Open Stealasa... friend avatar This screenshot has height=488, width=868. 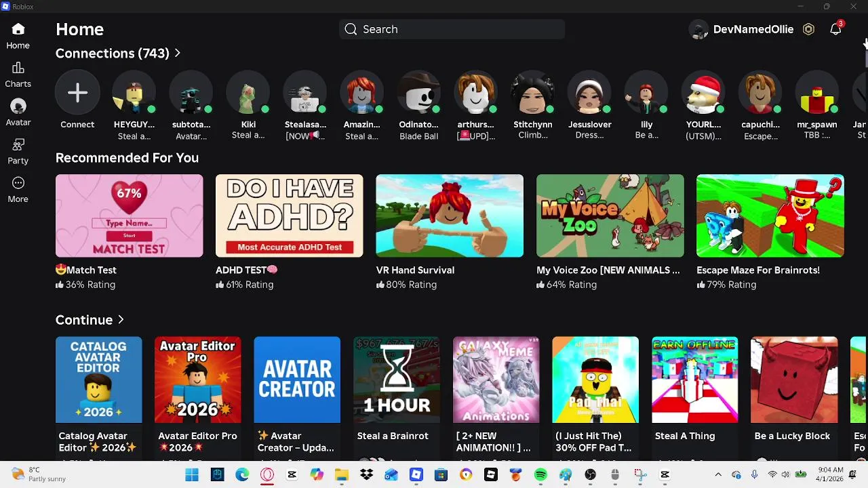pos(305,93)
